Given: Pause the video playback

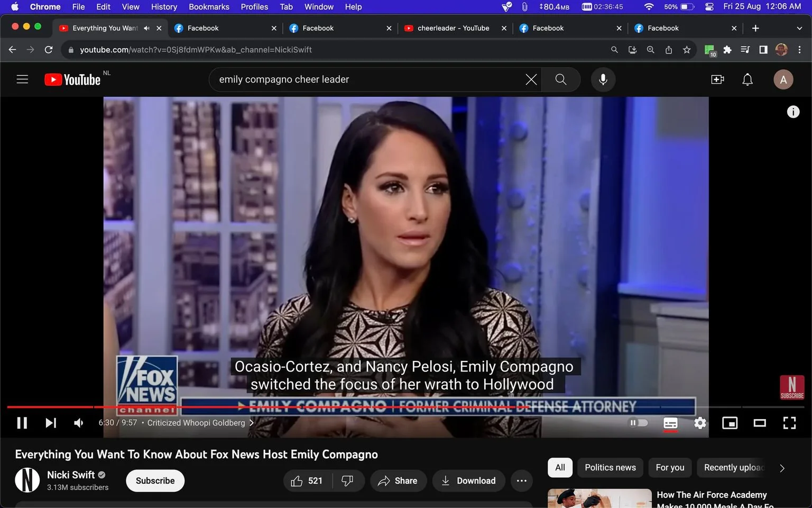Looking at the screenshot, I should pyautogui.click(x=22, y=423).
